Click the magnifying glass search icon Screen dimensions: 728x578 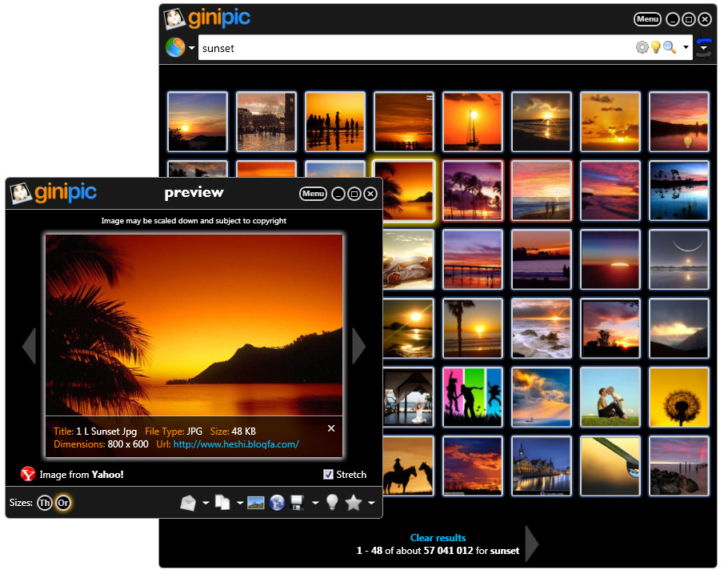click(x=669, y=47)
